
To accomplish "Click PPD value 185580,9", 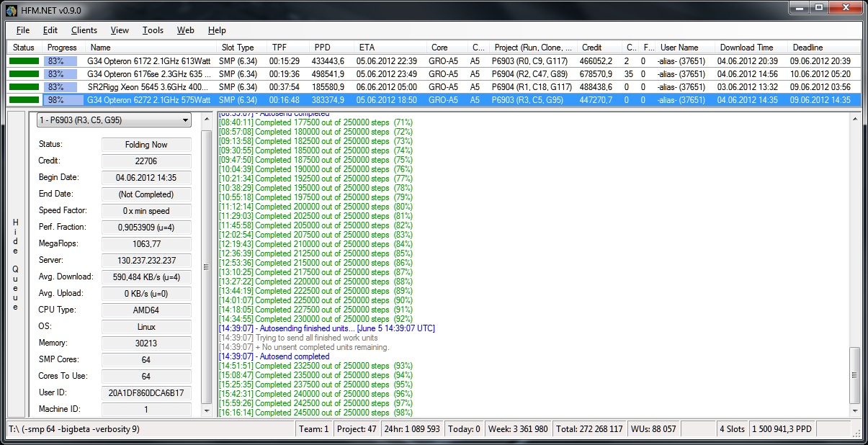I will coord(329,86).
